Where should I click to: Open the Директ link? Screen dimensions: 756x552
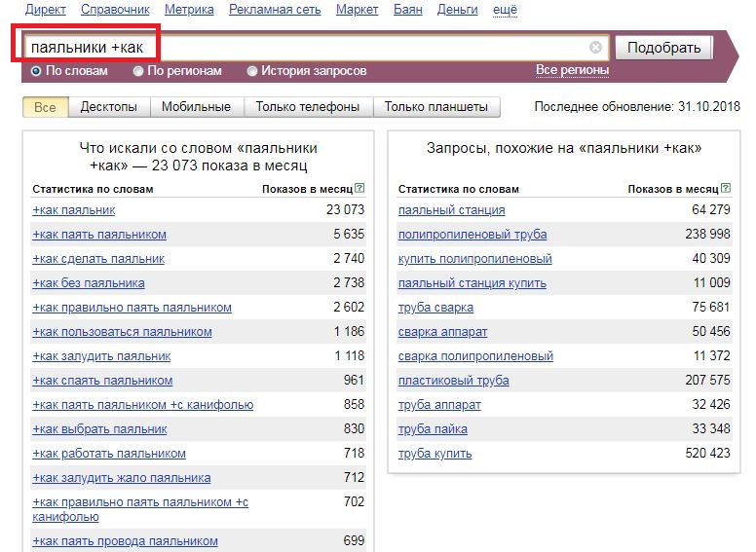pyautogui.click(x=46, y=9)
